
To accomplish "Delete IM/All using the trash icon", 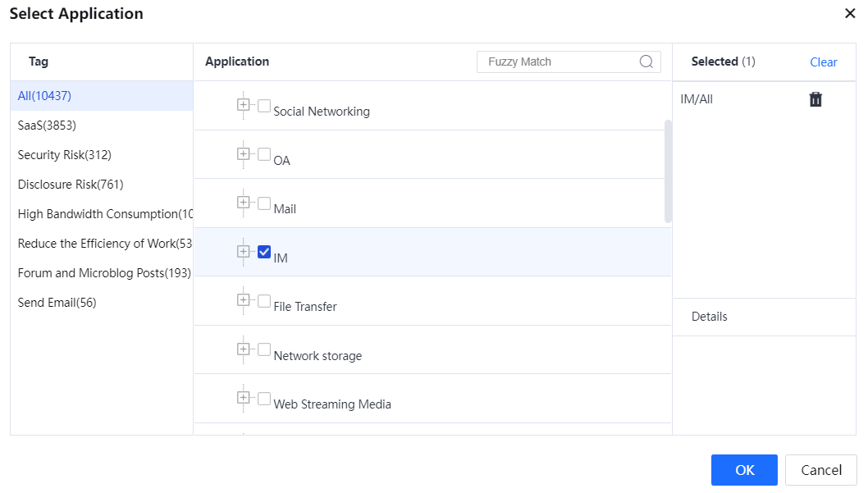I will point(815,99).
